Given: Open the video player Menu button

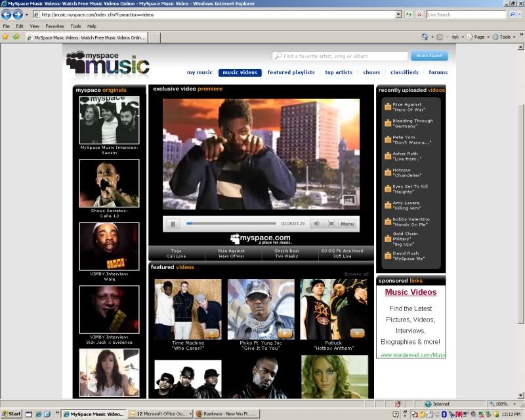Looking at the screenshot, I should 347,224.
